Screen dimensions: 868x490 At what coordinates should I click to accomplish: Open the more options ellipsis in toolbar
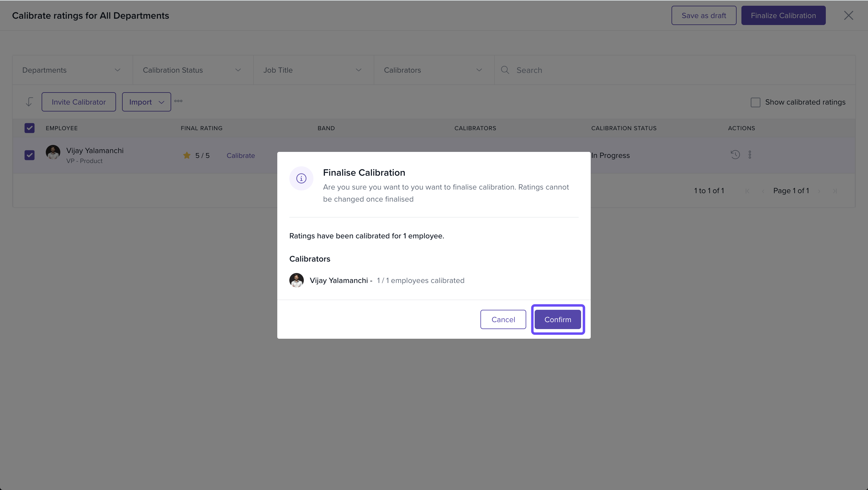point(178,101)
